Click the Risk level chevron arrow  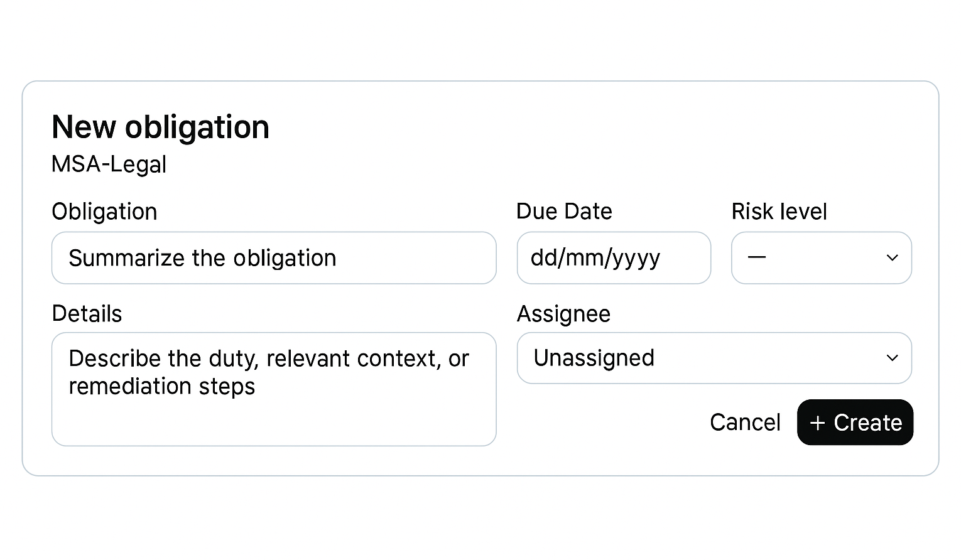pos(892,258)
